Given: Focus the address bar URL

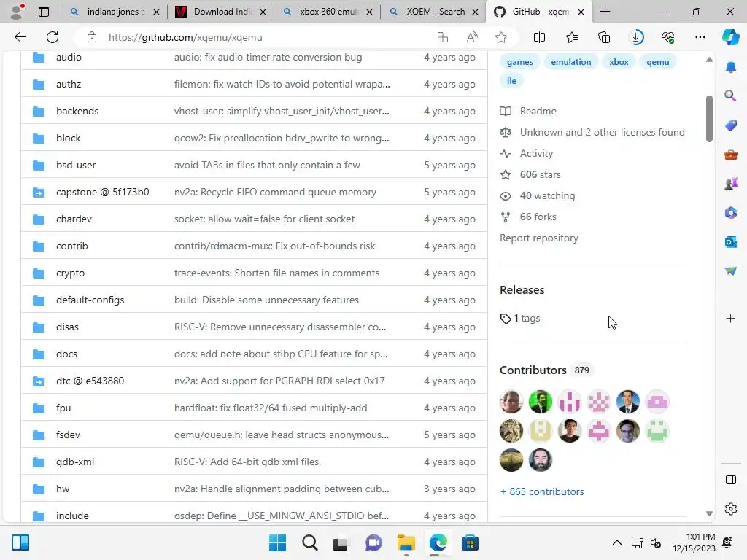Looking at the screenshot, I should pos(185,37).
